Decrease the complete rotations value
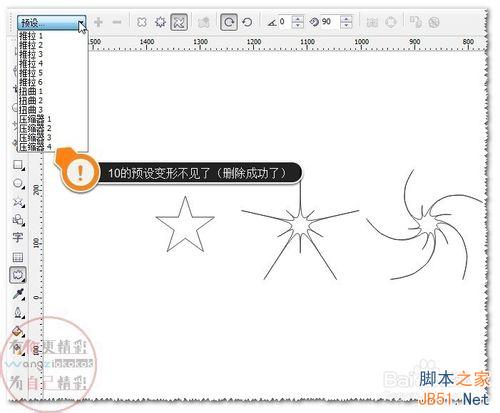This screenshot has width=500, height=413. [297, 26]
